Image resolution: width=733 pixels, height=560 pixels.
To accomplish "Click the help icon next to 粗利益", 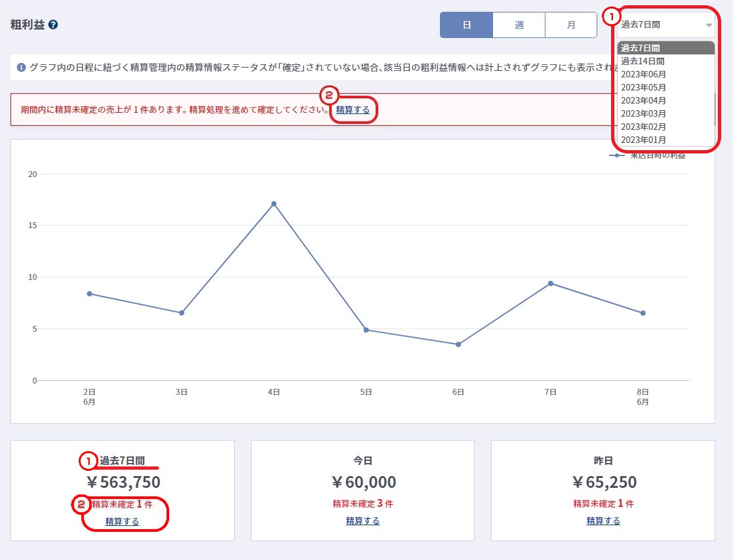I will (53, 25).
